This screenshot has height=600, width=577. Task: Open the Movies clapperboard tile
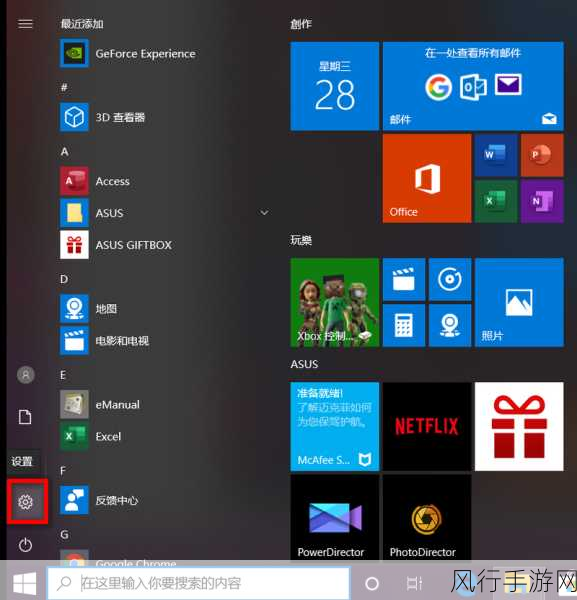[x=404, y=279]
